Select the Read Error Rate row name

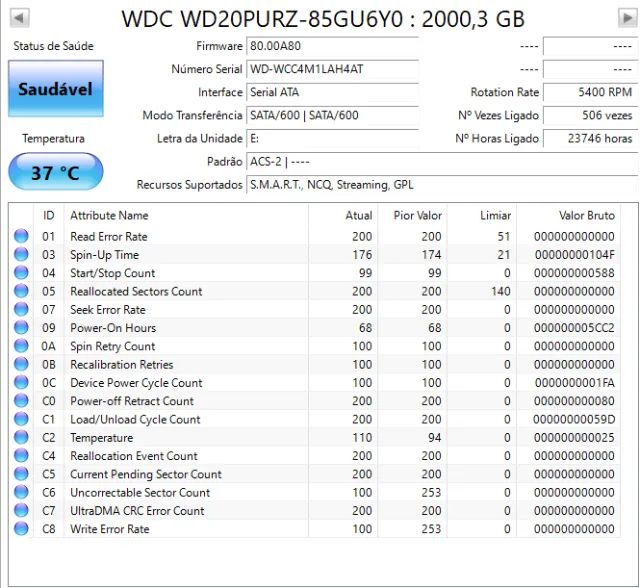109,237
